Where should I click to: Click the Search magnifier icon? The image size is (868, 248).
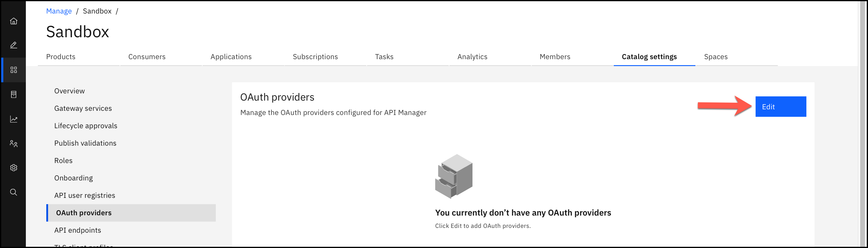[14, 192]
